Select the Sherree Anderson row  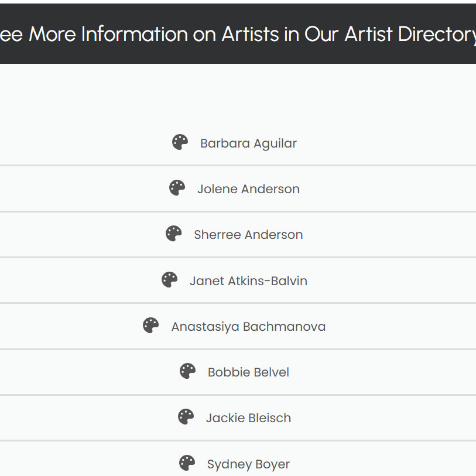pyautogui.click(x=238, y=234)
